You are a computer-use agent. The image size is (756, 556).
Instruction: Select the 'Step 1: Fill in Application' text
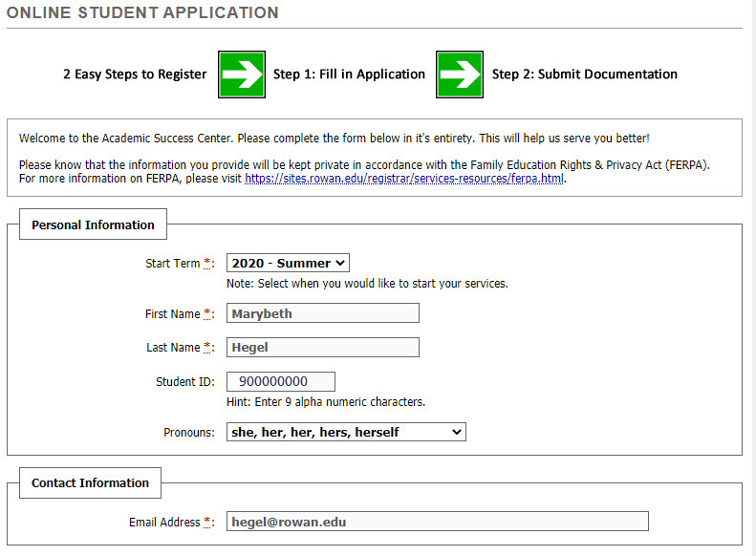click(x=349, y=75)
